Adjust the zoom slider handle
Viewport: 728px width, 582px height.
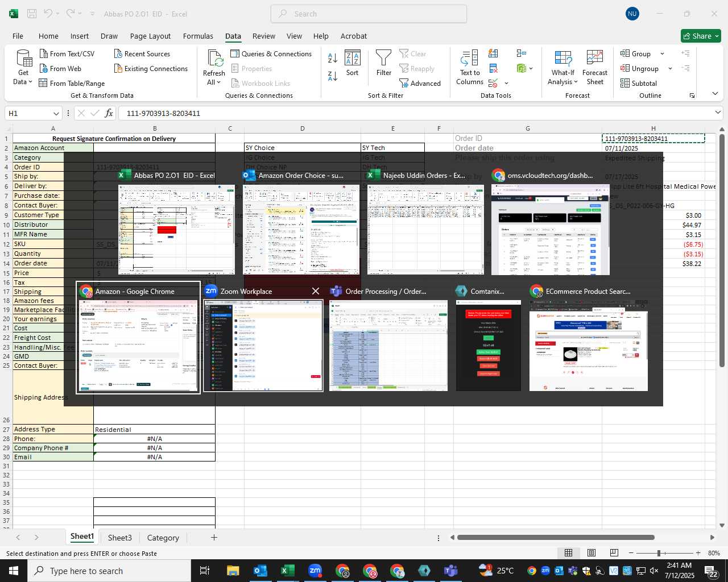(x=659, y=553)
